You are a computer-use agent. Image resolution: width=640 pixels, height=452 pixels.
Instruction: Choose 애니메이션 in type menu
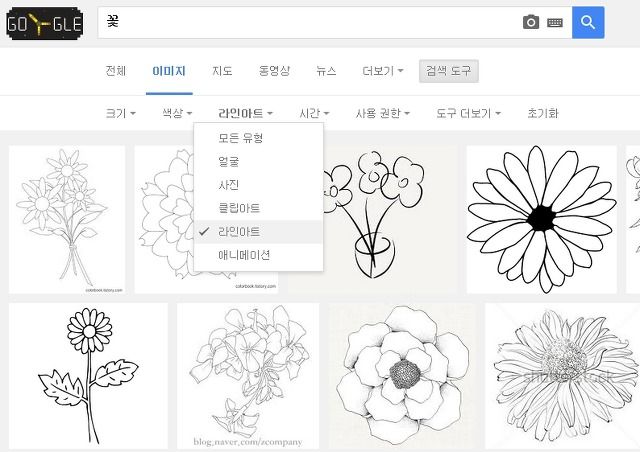258,255
